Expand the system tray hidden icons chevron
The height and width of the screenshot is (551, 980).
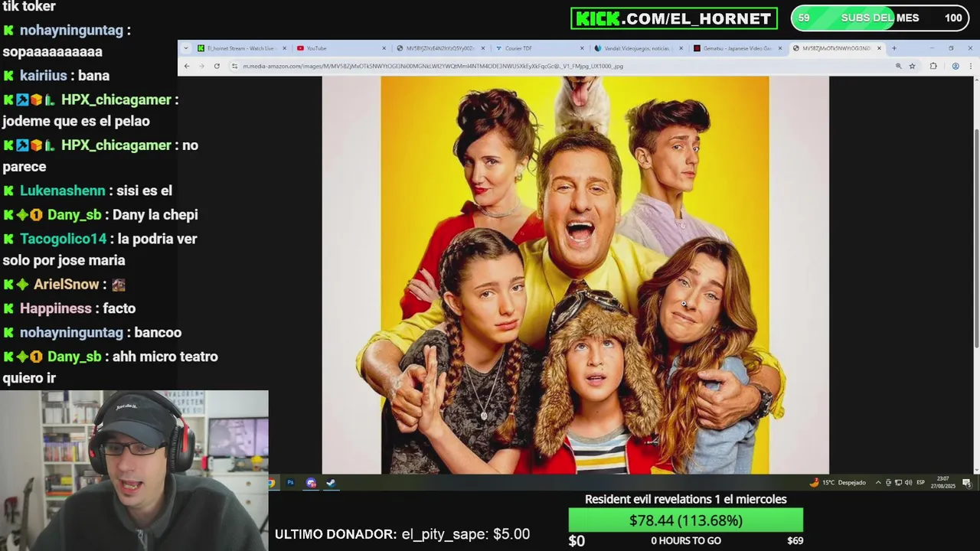point(878,483)
